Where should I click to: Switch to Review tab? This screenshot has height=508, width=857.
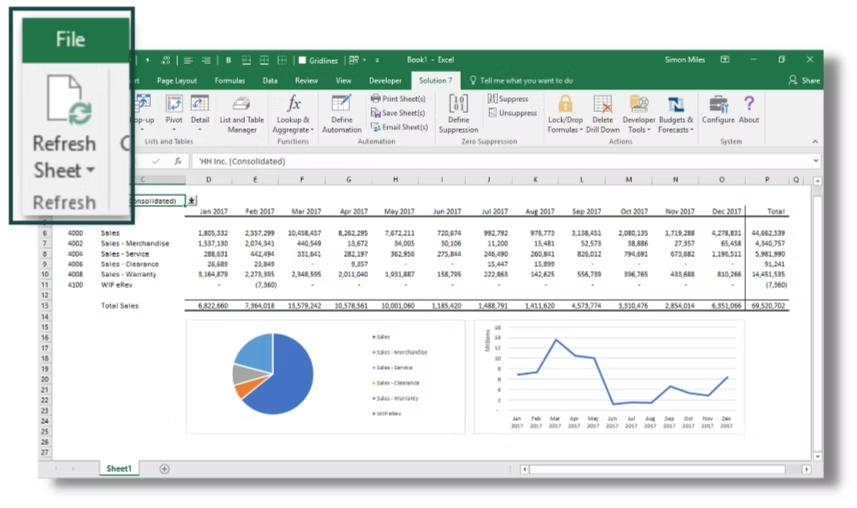[306, 80]
